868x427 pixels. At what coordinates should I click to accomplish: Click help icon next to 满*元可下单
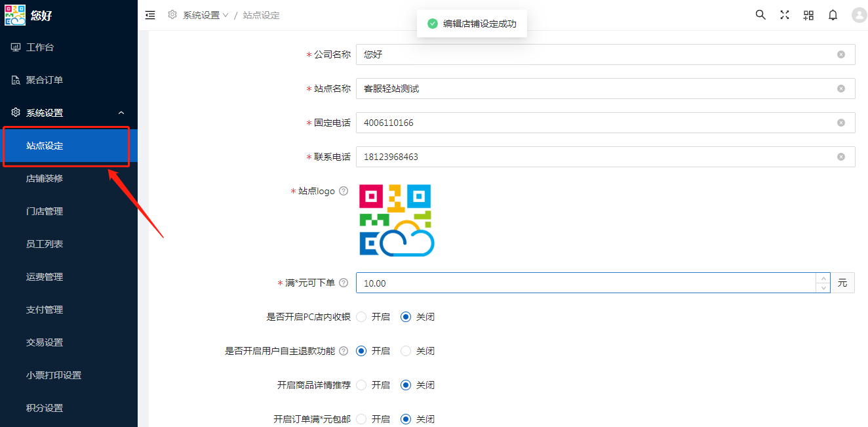click(344, 283)
